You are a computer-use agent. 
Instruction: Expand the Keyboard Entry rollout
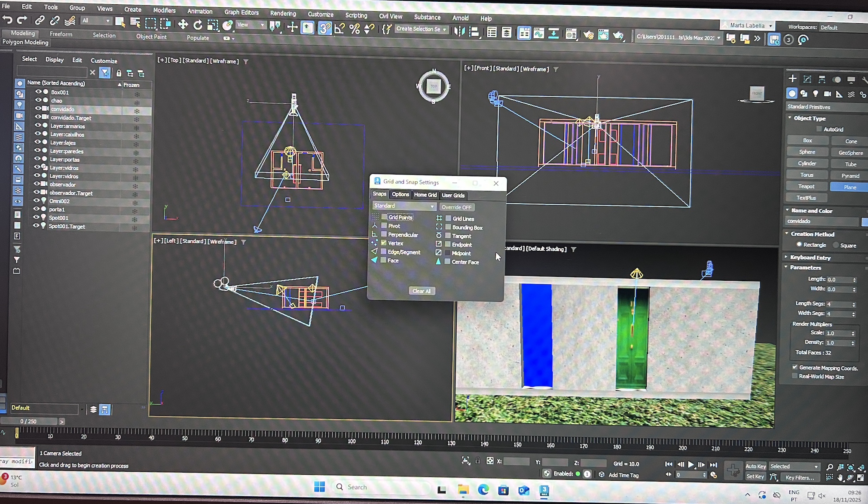tap(810, 257)
